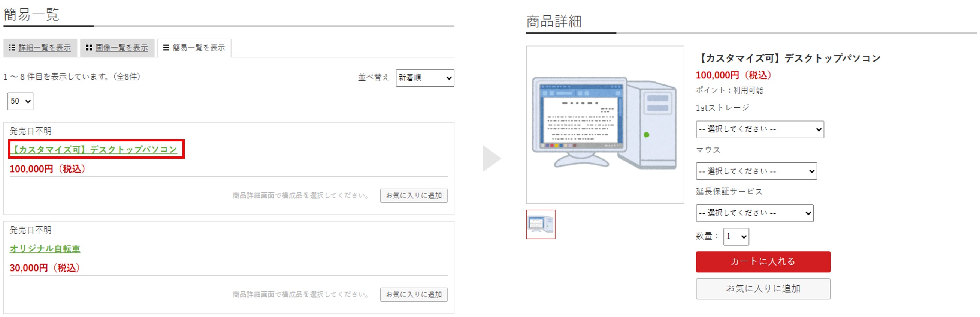Add デスクトップパソコン to favorites in the list
The height and width of the screenshot is (317, 980).
414,195
